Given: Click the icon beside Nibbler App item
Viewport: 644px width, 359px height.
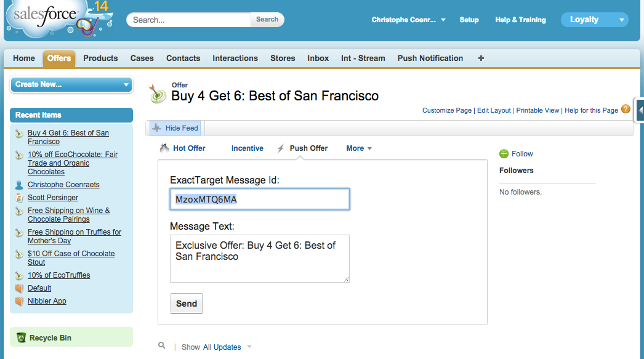Looking at the screenshot, I should (x=19, y=301).
